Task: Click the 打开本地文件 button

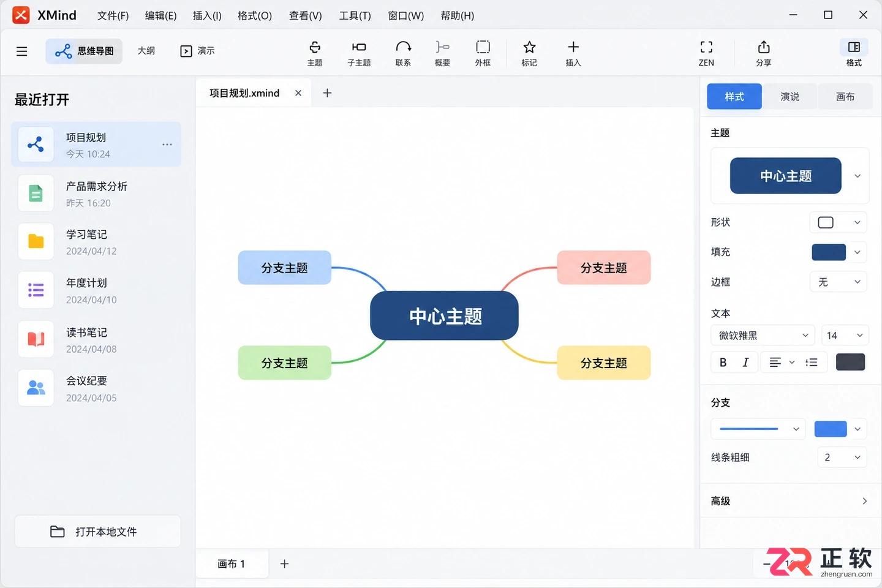Action: [98, 532]
